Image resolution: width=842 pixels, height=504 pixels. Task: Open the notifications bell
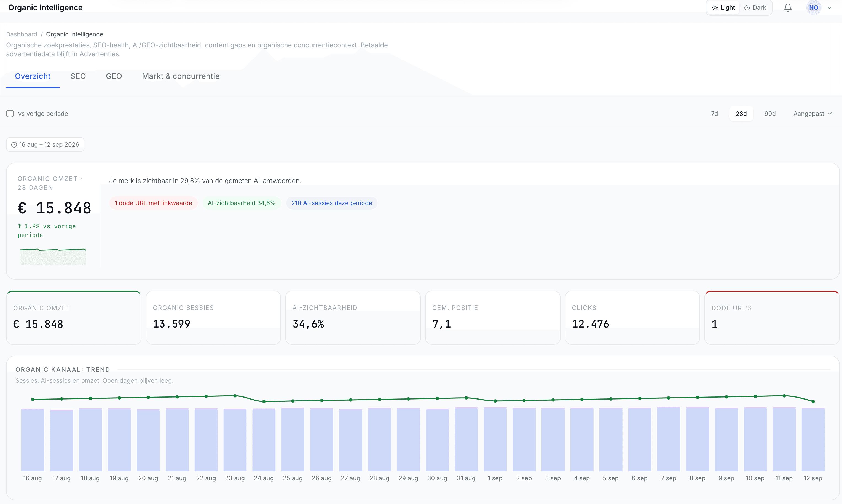(x=788, y=7)
